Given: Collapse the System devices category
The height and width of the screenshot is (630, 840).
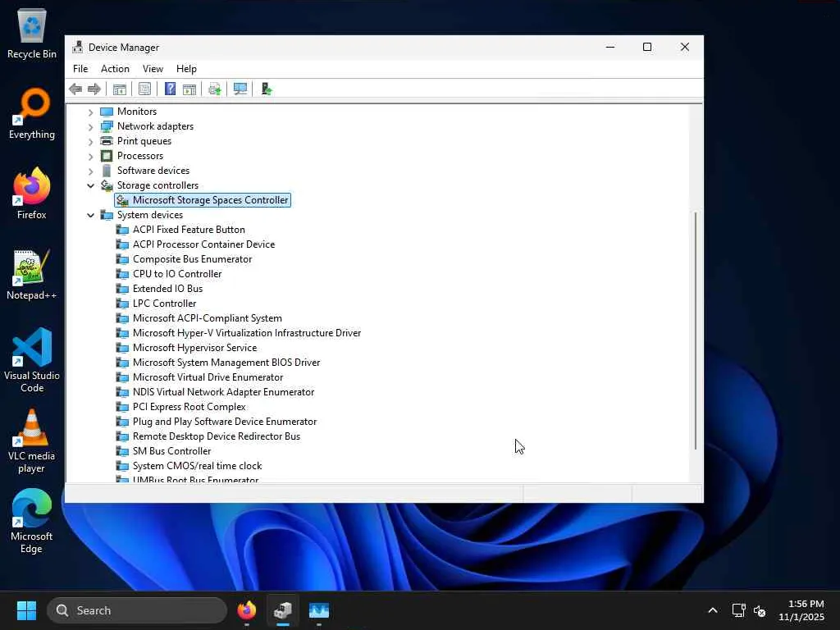Looking at the screenshot, I should [x=90, y=215].
